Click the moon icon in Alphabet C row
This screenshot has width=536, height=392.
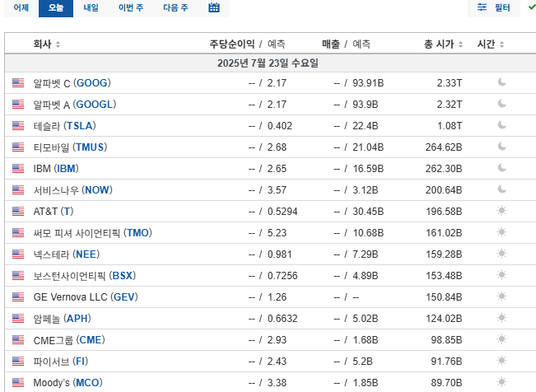pyautogui.click(x=501, y=82)
